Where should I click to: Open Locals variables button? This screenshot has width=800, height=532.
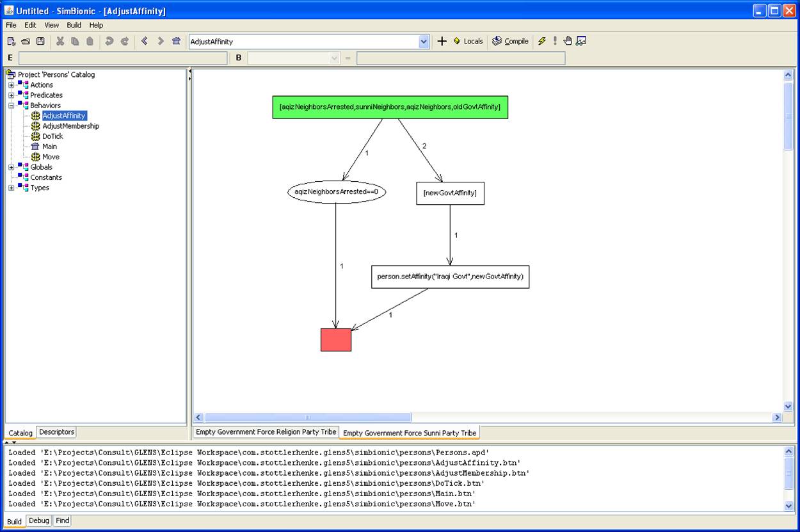pyautogui.click(x=468, y=41)
